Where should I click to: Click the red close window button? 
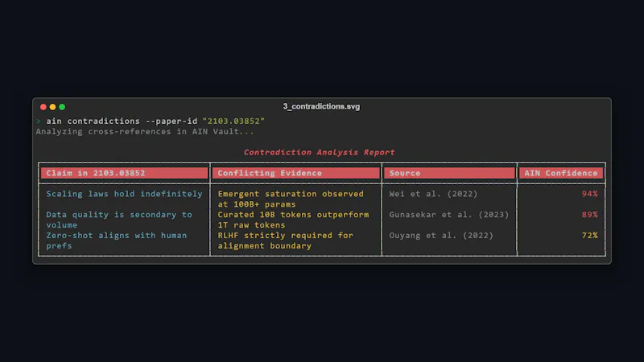click(43, 107)
